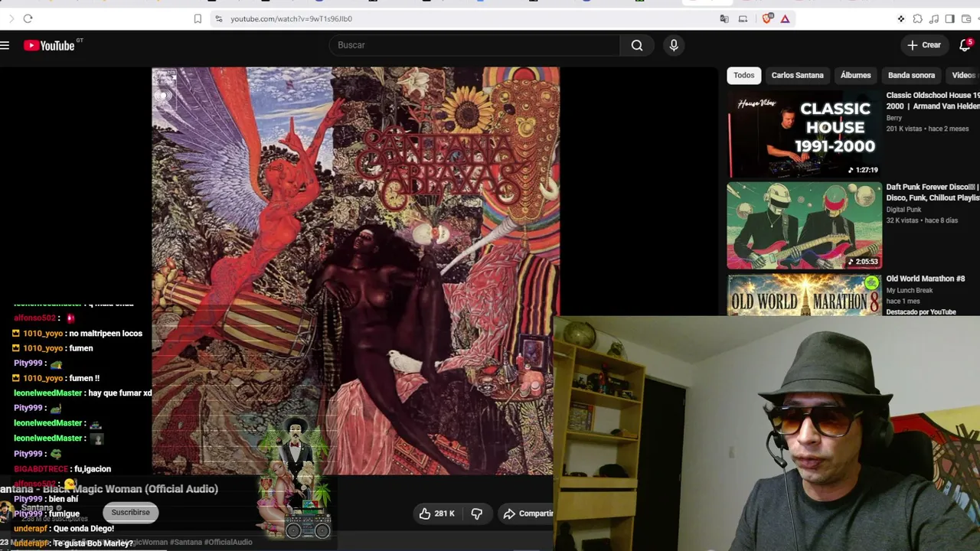
Task: Open the Daft Punk Forever thumbnail
Action: coord(805,226)
